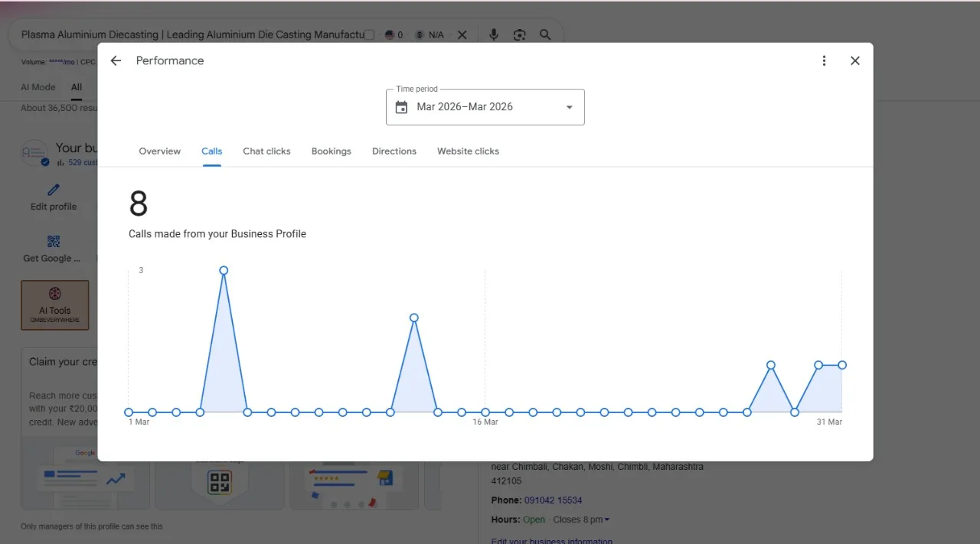Click the Claim your credit card heading
The height and width of the screenshot is (544, 980).
tap(64, 362)
